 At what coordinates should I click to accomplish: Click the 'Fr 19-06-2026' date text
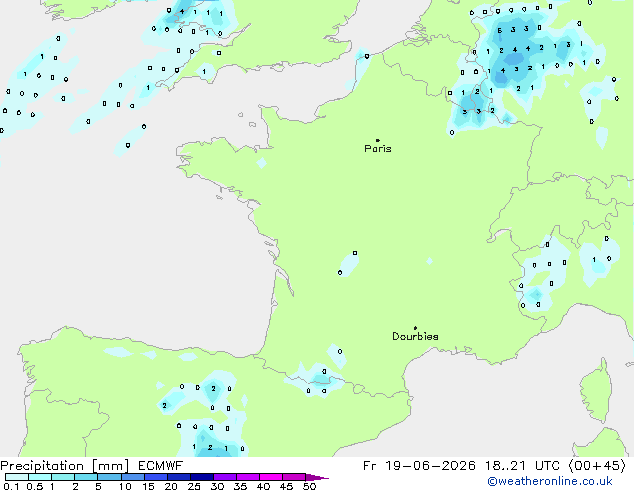point(419,466)
